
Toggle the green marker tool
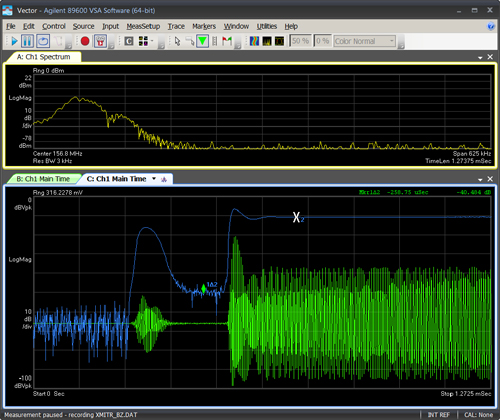[x=202, y=41]
